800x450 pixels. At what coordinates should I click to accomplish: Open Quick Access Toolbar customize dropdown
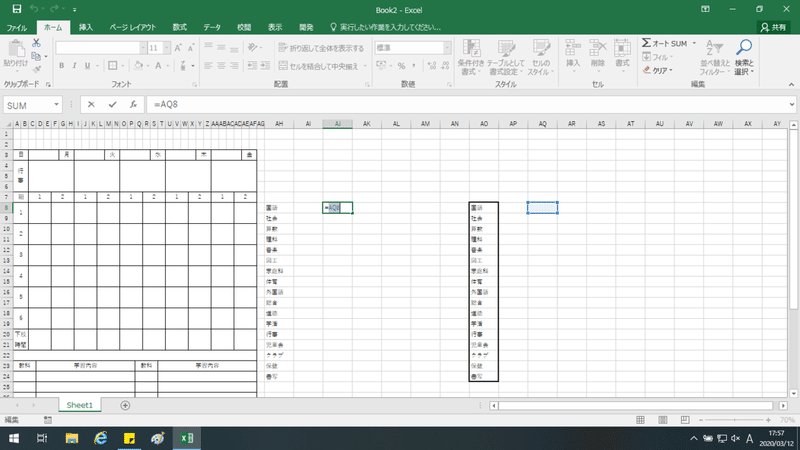point(74,9)
